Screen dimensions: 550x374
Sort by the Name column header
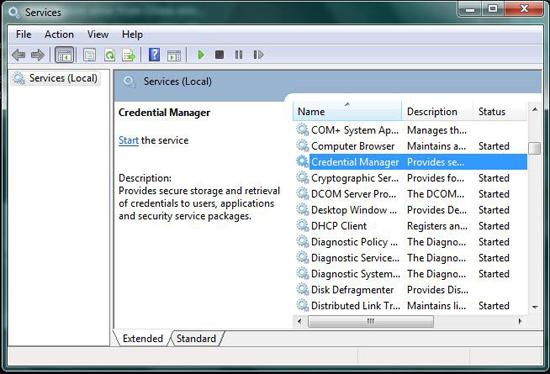[347, 112]
